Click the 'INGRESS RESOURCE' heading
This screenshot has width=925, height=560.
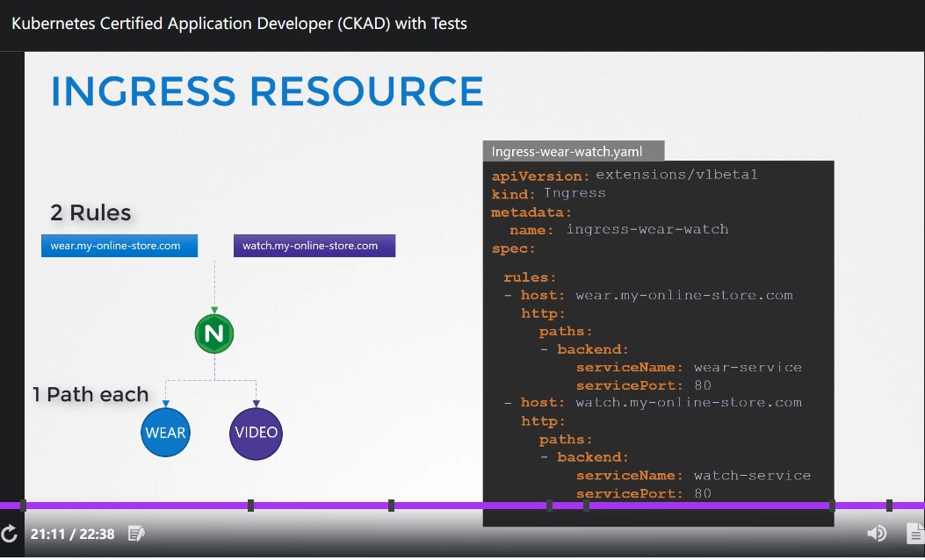click(x=267, y=91)
